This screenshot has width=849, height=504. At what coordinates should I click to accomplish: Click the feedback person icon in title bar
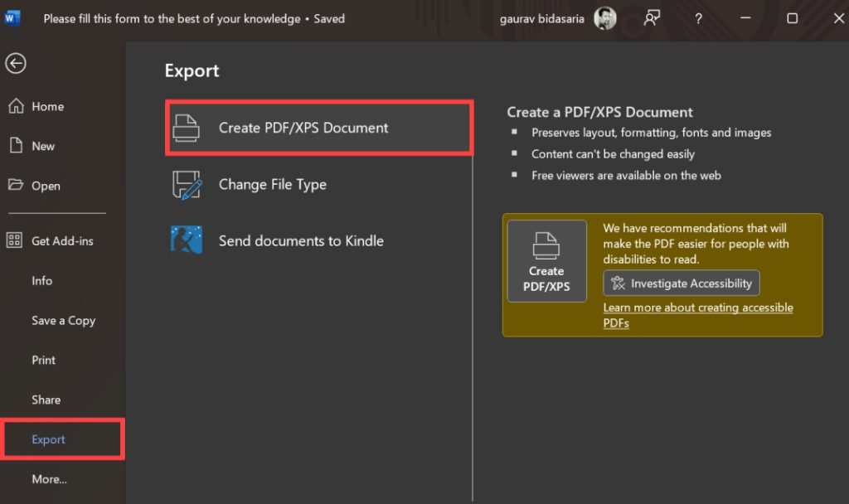pyautogui.click(x=652, y=18)
